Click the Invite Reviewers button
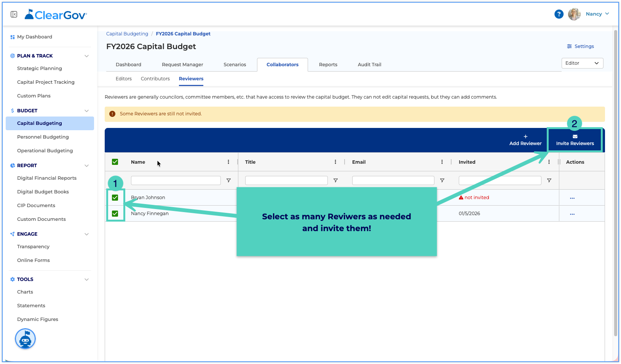Screen dimensions: 621x364 pyautogui.click(x=575, y=140)
